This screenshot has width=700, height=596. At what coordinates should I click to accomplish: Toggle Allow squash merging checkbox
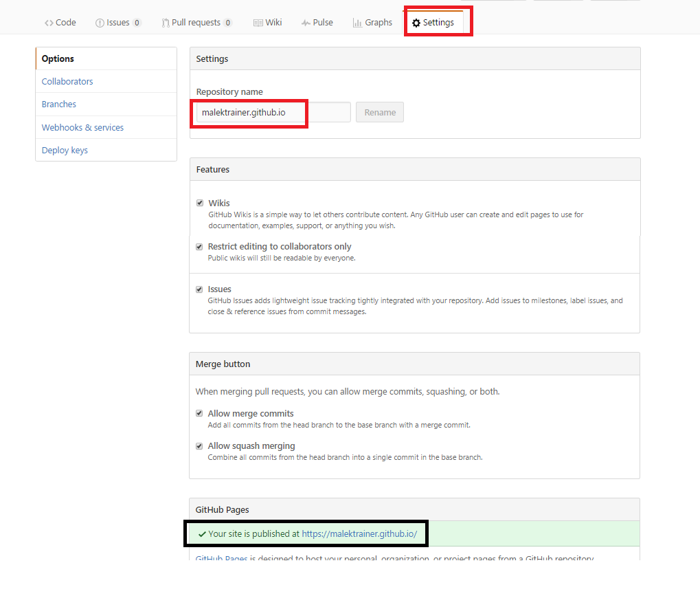(199, 446)
